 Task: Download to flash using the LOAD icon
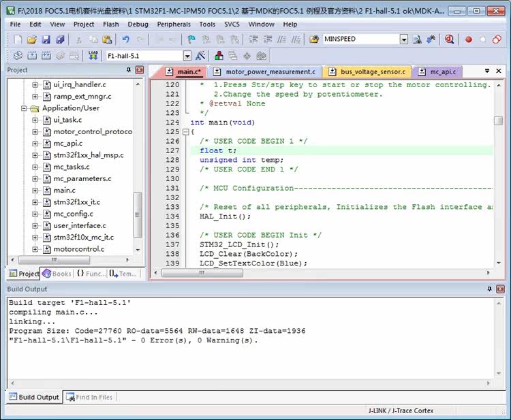(93, 56)
